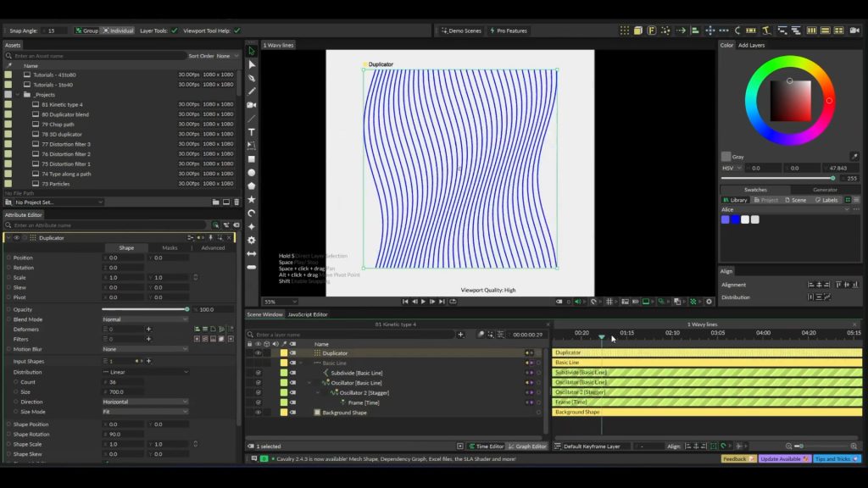Select the Pen tool in the toolbar
Screen dimensions: 868x488
[252, 78]
